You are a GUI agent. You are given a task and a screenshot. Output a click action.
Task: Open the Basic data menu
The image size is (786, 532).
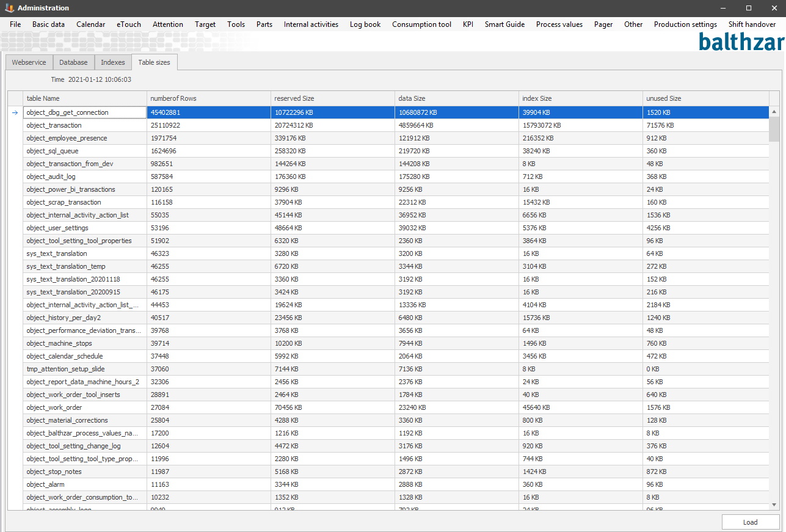(x=48, y=24)
